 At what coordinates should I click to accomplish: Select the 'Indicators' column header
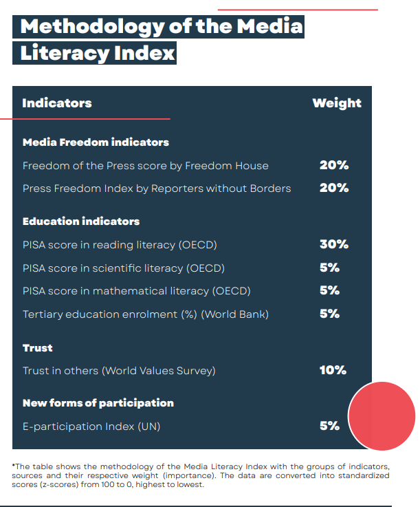pyautogui.click(x=57, y=103)
